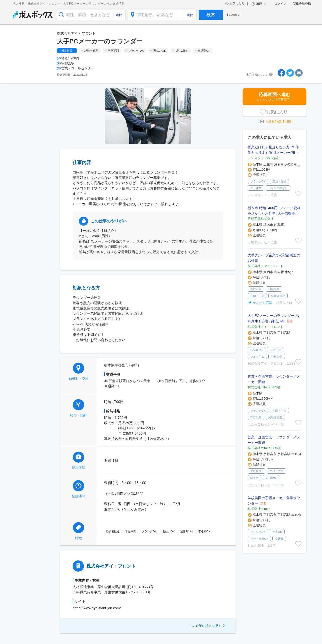Focus the 都道府県、駅名など input
The width and height of the screenshot is (322, 644).
[159, 15]
